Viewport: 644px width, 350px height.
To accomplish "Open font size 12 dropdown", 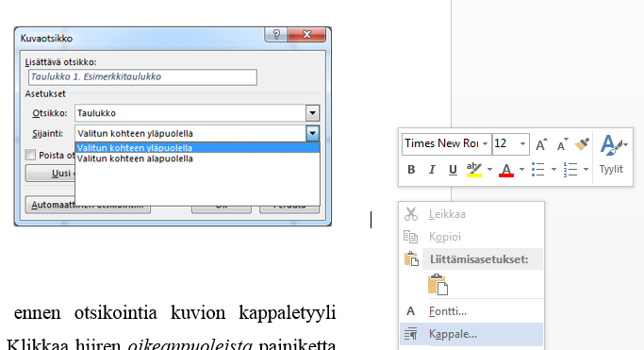I will tap(522, 143).
